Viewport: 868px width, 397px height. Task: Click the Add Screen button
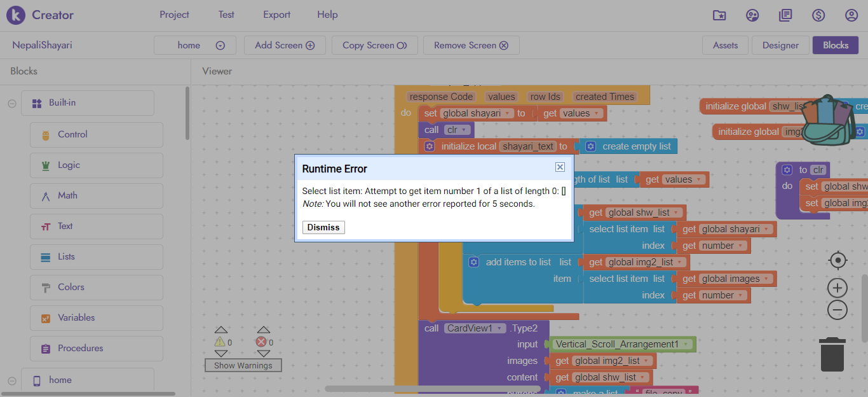click(285, 45)
